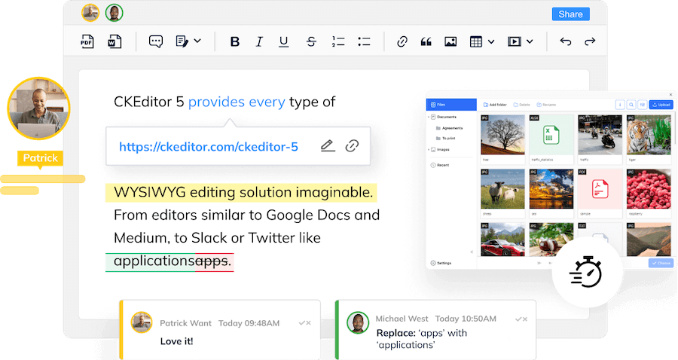Accept Michael West's replace suggestion
678x360 pixels.
pyautogui.click(x=518, y=319)
